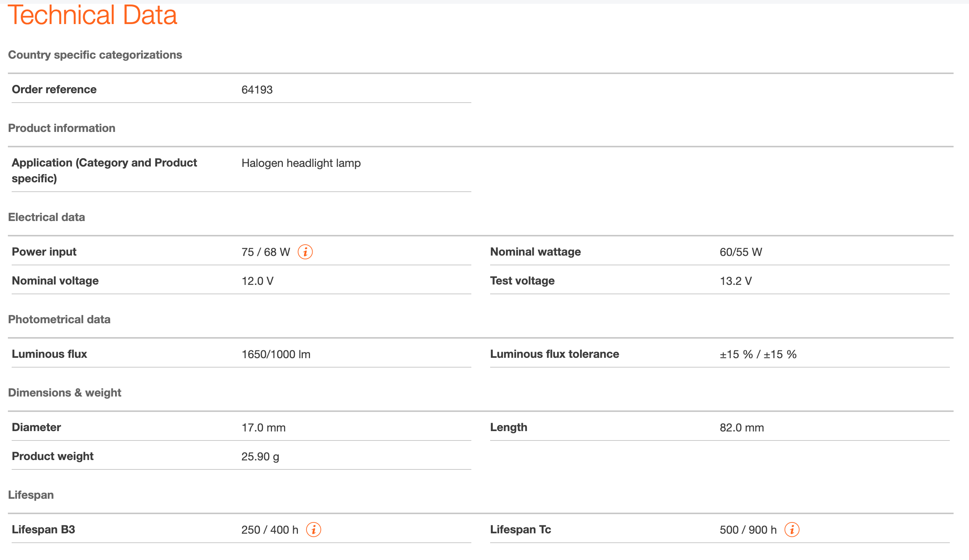Click the flux tolerance value ±15 % / ±15 %
969x560 pixels.
click(758, 354)
